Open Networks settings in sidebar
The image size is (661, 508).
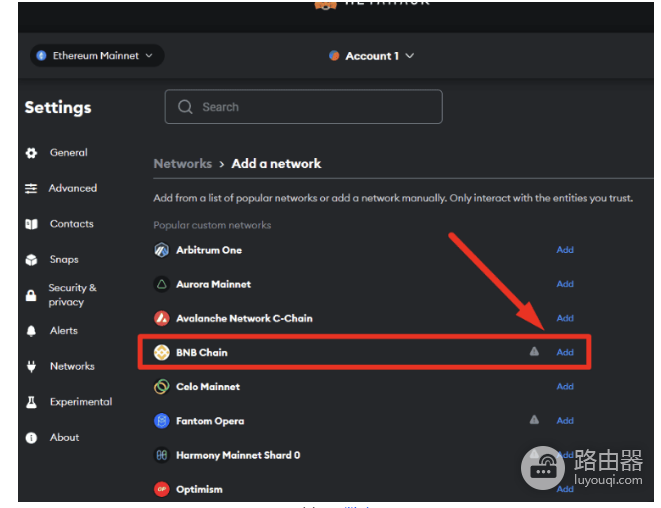[72, 366]
